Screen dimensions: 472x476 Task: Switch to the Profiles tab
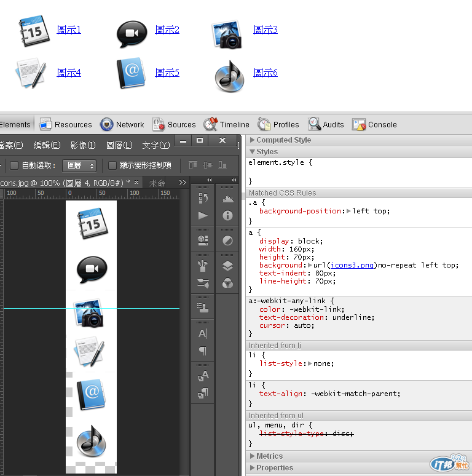[278, 124]
